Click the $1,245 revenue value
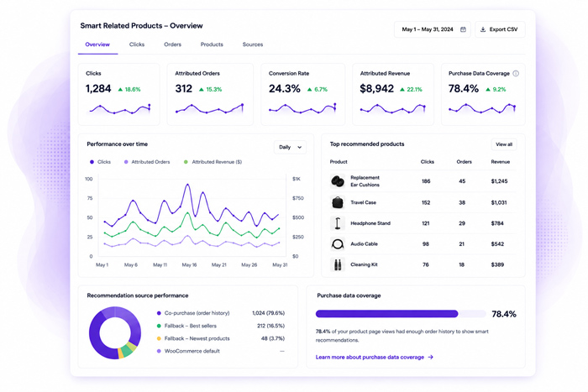The image size is (588, 392). pos(499,181)
